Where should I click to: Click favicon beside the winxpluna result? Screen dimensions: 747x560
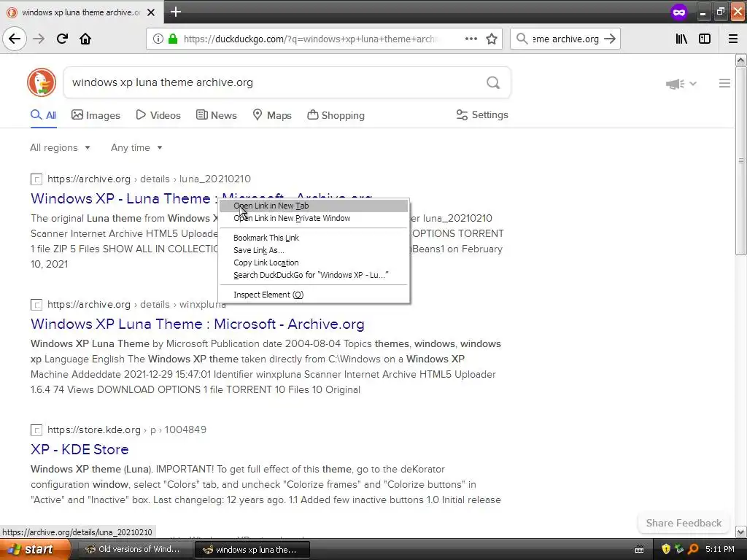pos(36,304)
